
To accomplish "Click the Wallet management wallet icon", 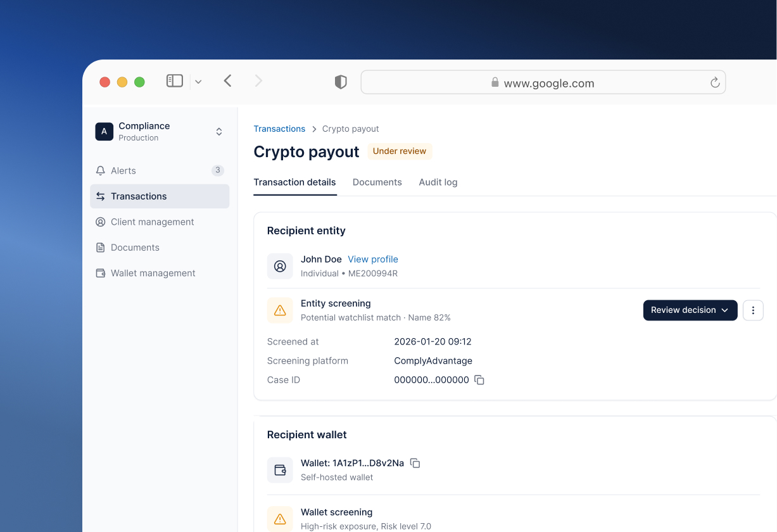I will click(100, 273).
